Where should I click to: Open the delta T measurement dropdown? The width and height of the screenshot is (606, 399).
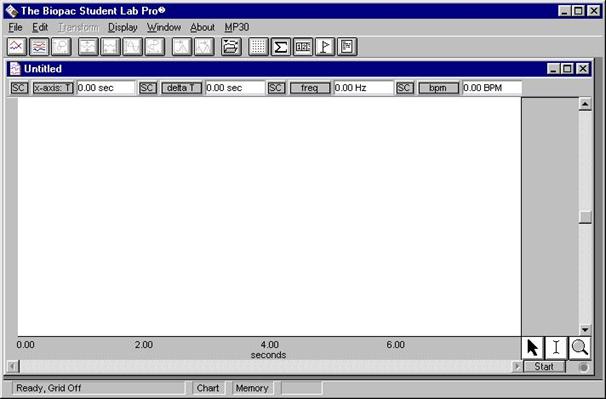point(182,88)
